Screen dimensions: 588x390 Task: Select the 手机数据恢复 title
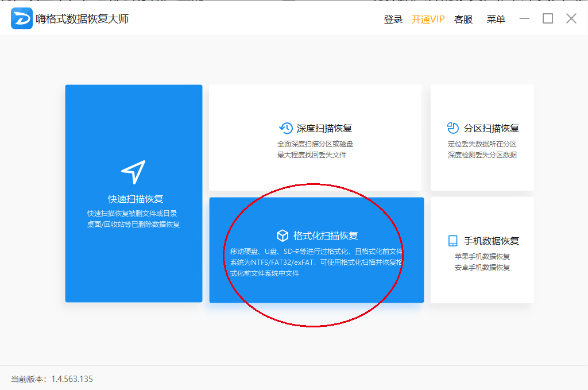pos(492,241)
